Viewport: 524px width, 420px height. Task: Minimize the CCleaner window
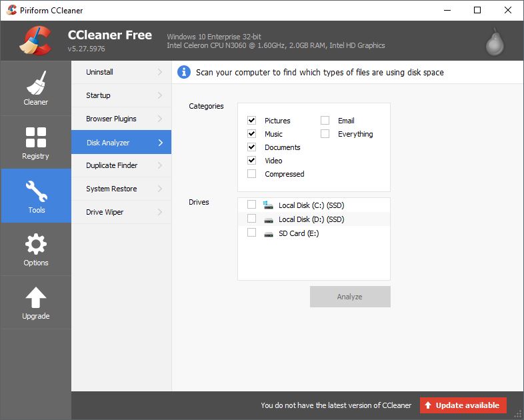(x=447, y=10)
